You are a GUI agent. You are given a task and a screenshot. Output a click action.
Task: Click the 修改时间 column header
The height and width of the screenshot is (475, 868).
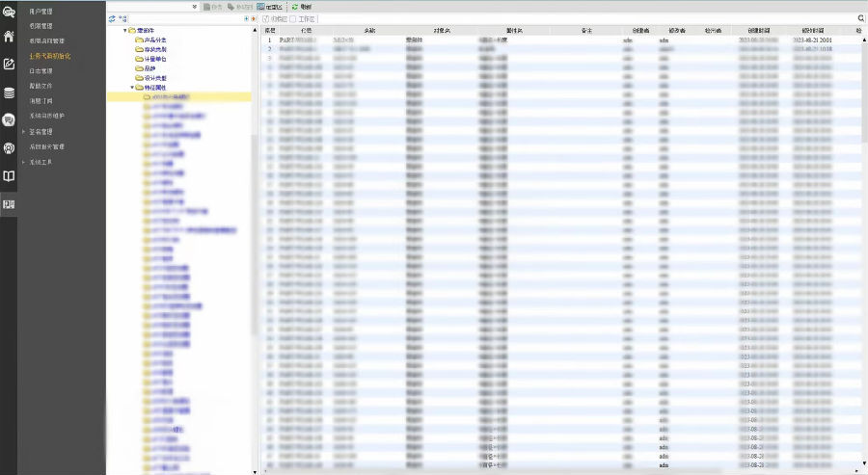(813, 31)
